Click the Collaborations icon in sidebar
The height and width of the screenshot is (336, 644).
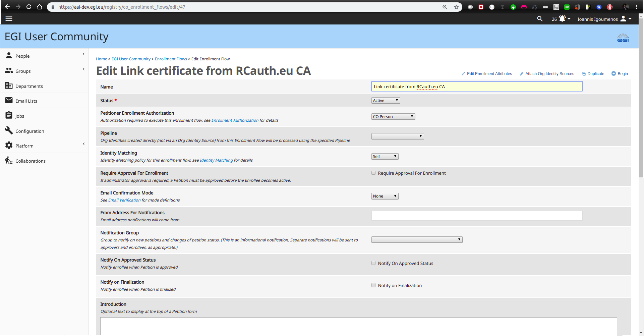(9, 160)
